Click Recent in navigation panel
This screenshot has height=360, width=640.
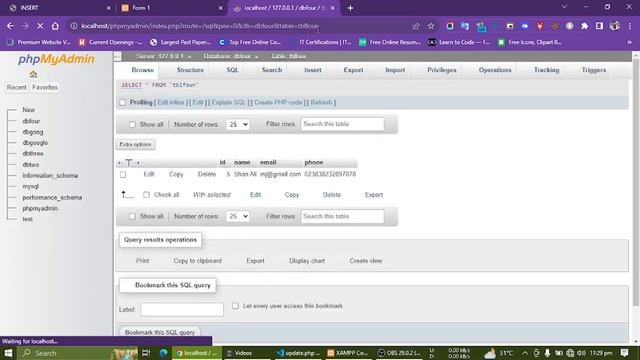(17, 87)
